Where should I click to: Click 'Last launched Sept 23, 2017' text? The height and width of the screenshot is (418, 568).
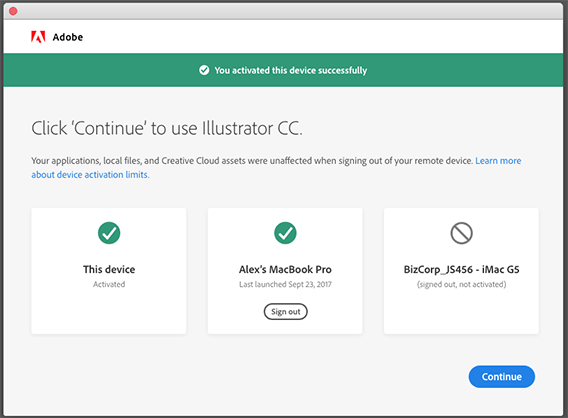click(285, 284)
